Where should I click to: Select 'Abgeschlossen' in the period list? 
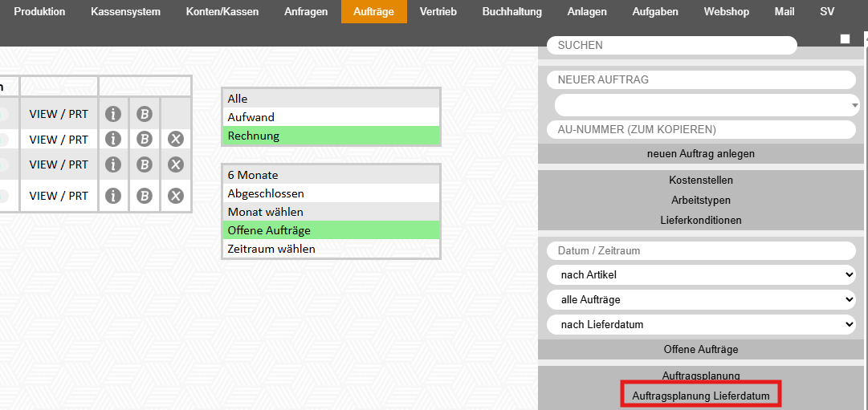(331, 193)
